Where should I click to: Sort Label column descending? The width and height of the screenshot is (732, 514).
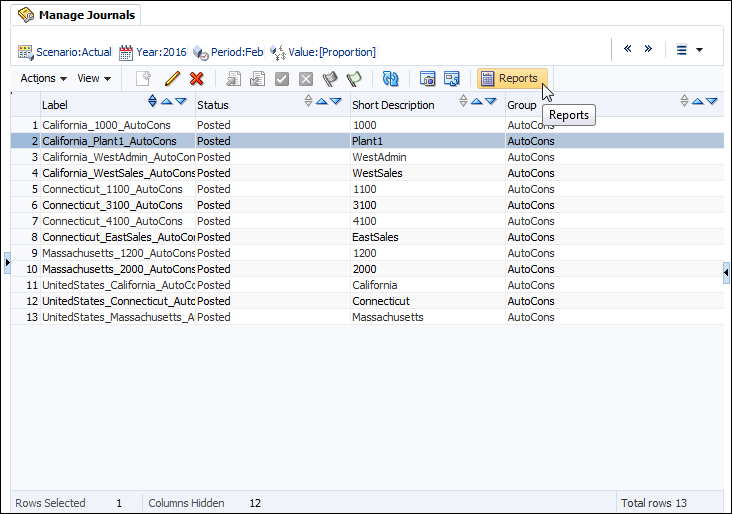181,101
